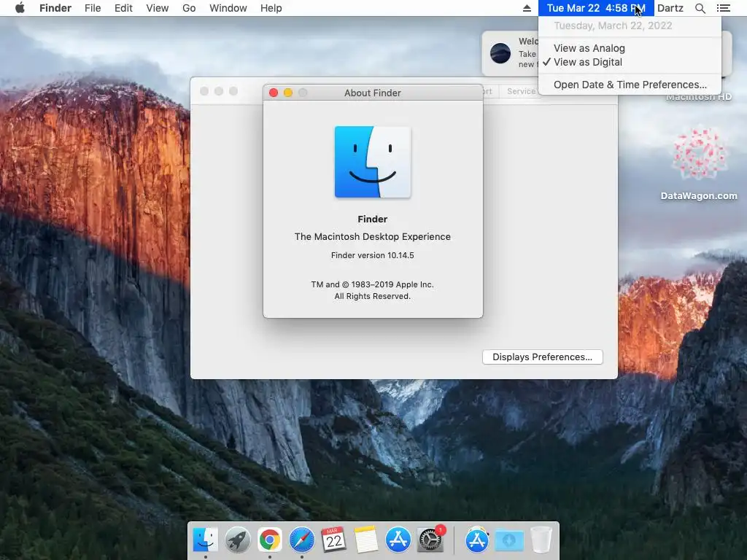
Task: Click the Finder icon in About Finder
Action: (373, 162)
